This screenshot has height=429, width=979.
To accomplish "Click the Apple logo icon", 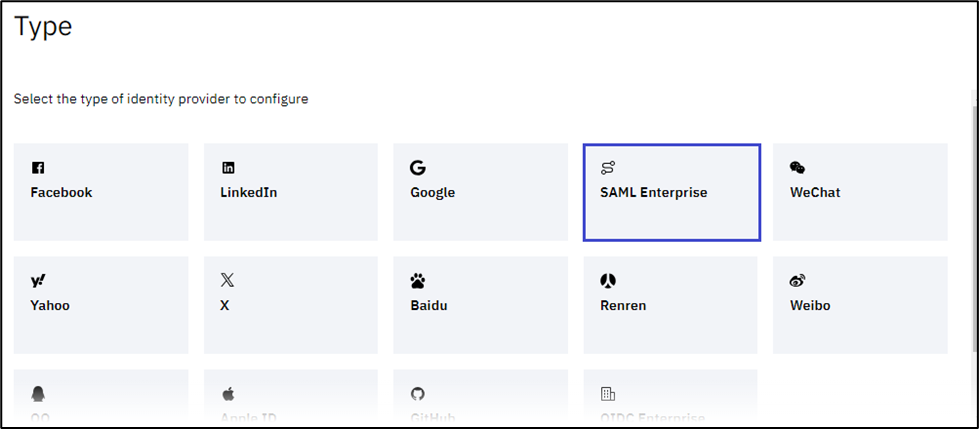I will (227, 394).
